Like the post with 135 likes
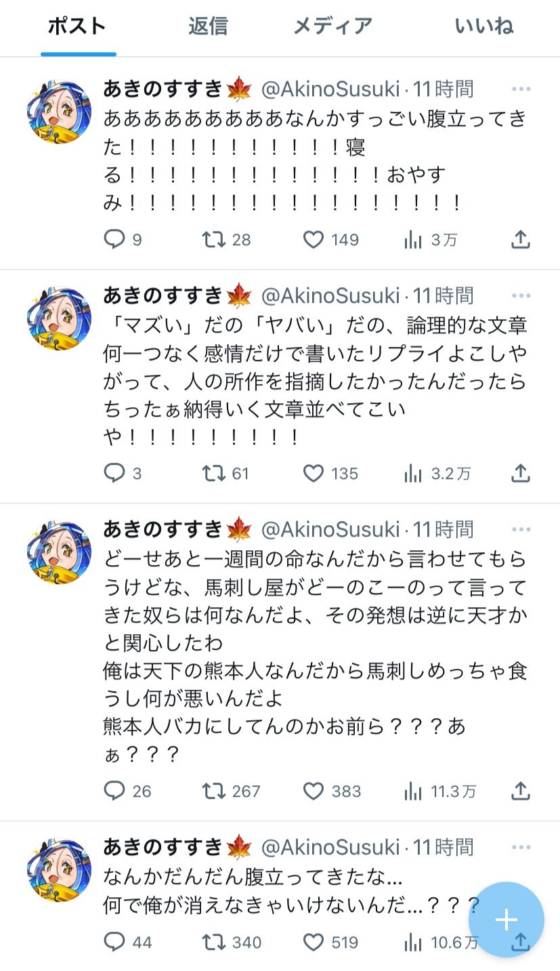 coord(313,473)
